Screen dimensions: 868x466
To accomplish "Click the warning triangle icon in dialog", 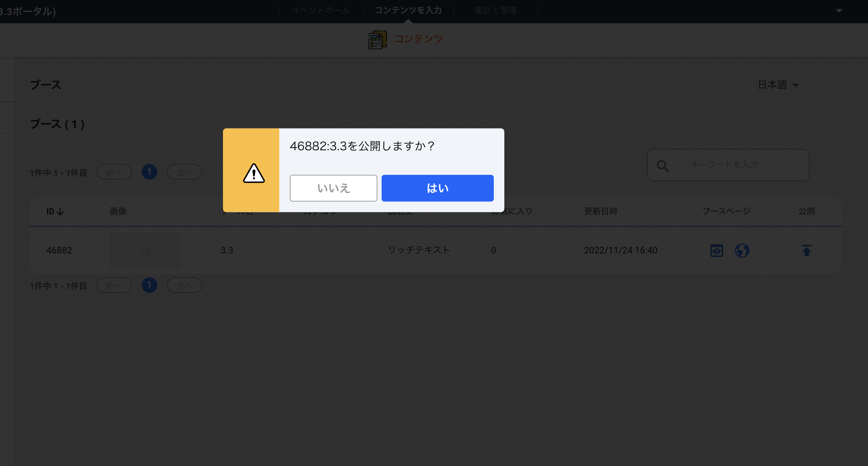I will 254,173.
